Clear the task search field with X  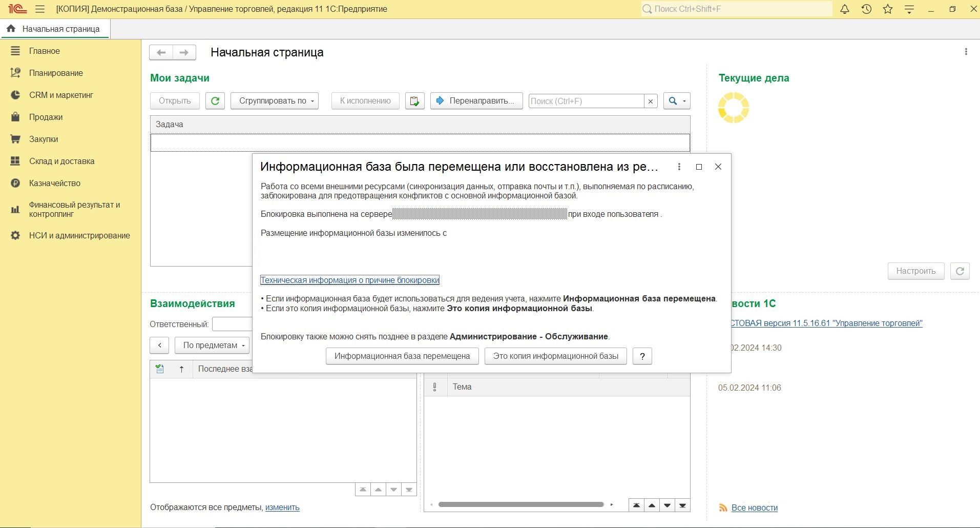click(x=651, y=101)
